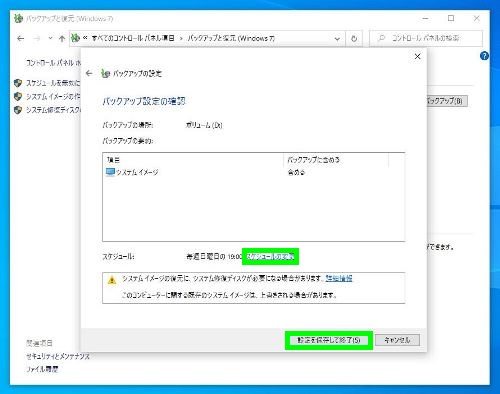Minimize the Control Panel window
Image resolution: width=500 pixels, height=394 pixels.
pyautogui.click(x=425, y=18)
